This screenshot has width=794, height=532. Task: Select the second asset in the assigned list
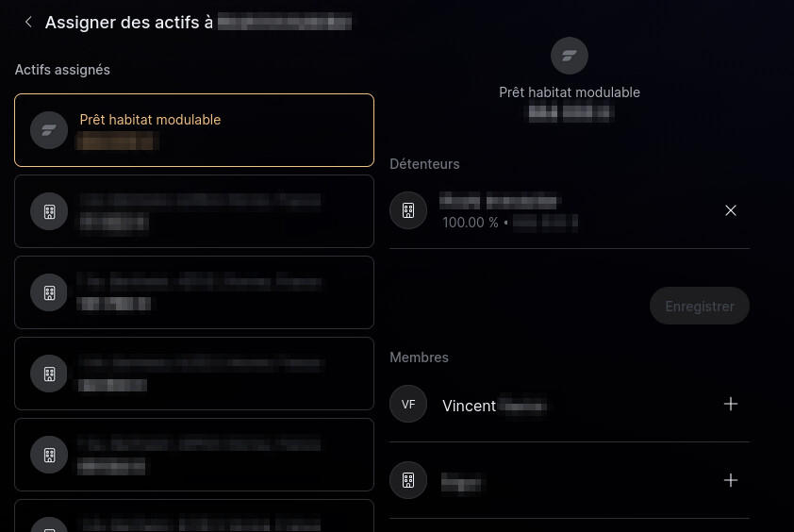(x=194, y=211)
